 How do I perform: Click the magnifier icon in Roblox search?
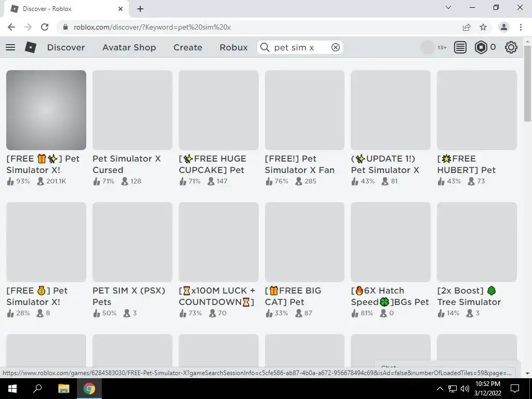264,47
